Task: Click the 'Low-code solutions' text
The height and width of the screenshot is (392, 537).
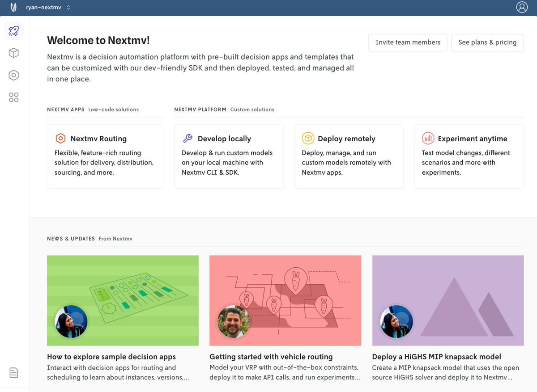Action: click(114, 110)
